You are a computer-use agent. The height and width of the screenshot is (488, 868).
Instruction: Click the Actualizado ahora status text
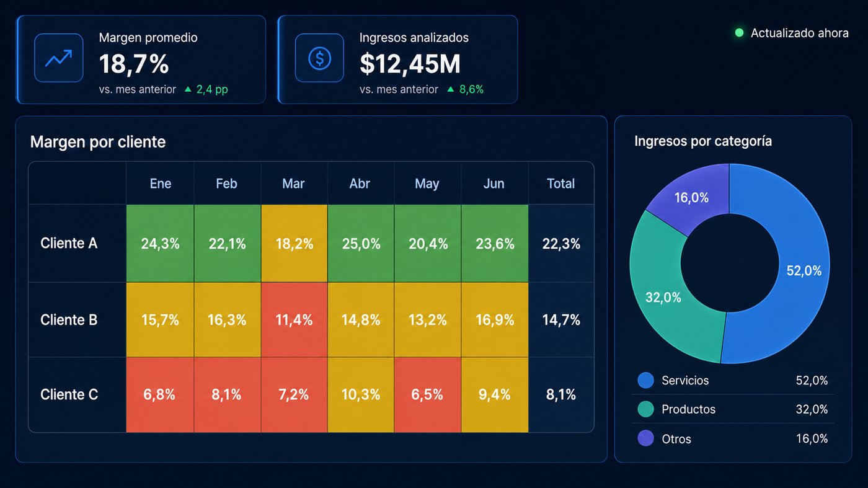[x=800, y=33]
